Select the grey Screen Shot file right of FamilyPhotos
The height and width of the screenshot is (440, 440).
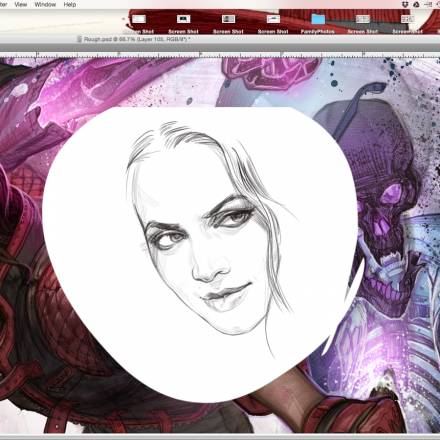[363, 19]
